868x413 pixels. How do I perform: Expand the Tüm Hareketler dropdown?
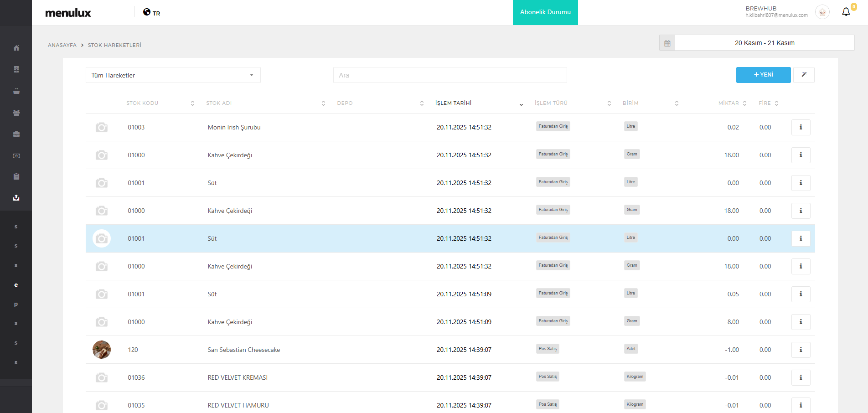pos(173,75)
